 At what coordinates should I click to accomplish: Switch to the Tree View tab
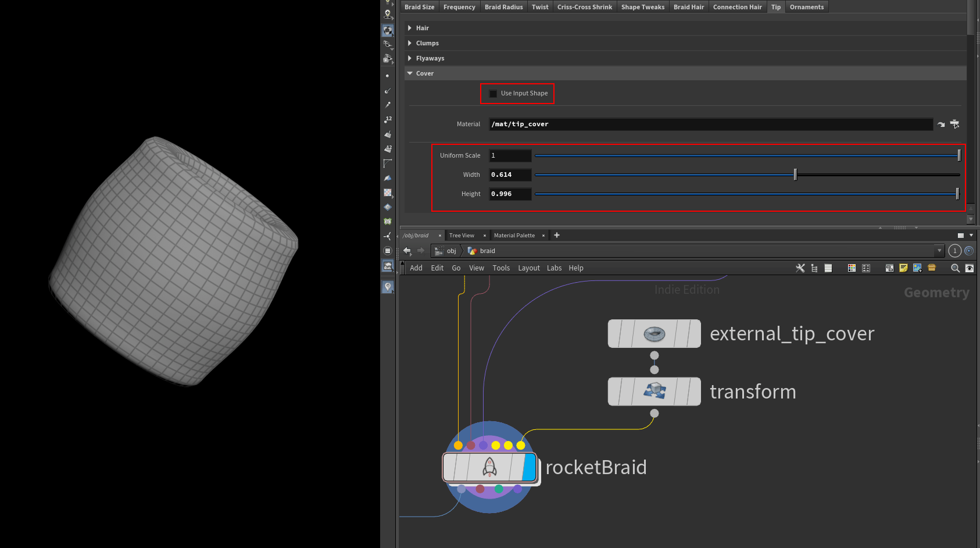pos(462,236)
